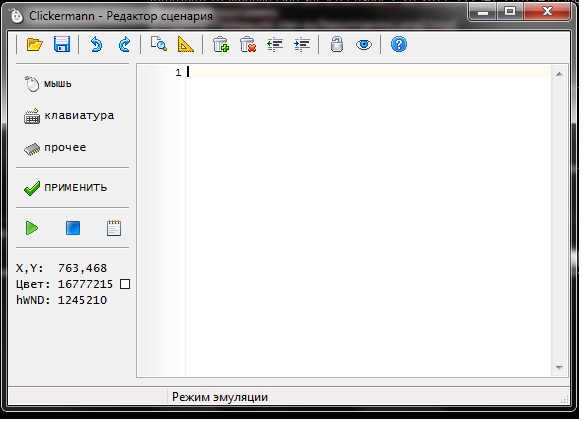Image resolution: width=583 pixels, height=421 pixels.
Task: Open a script file with folder icon
Action: click(x=35, y=45)
